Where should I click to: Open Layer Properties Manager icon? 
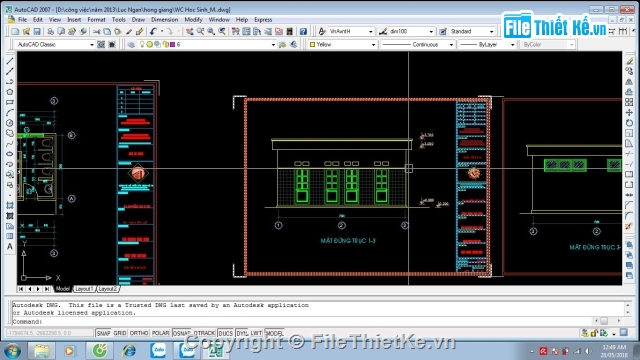coord(131,44)
